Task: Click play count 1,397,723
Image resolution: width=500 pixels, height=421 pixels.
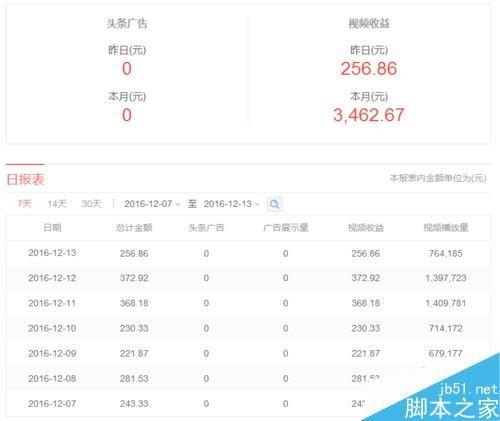Action: pos(446,278)
